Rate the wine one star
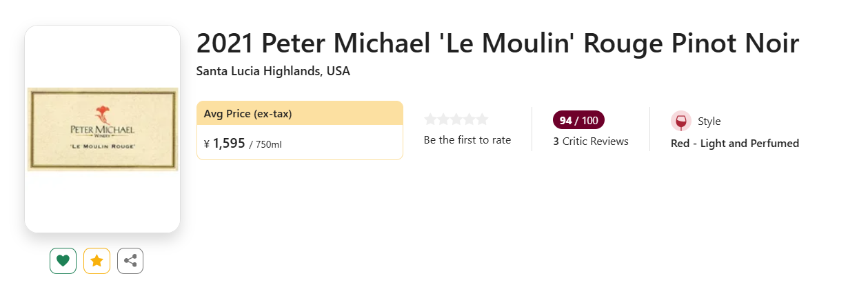868x303 pixels. (430, 119)
